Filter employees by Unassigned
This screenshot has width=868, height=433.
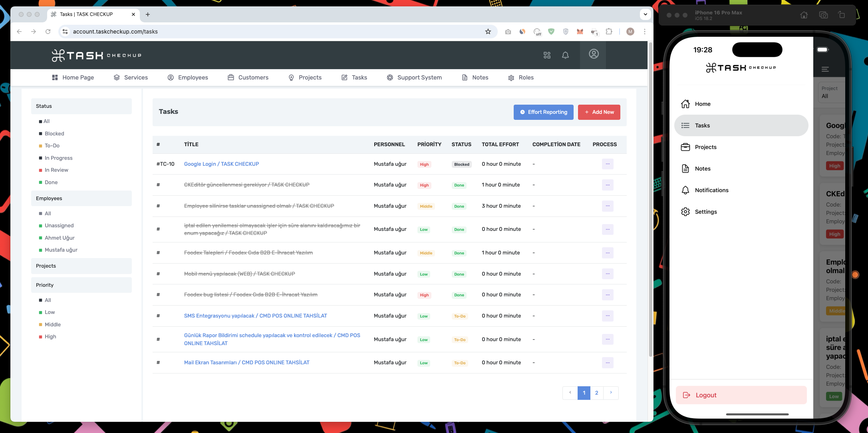coord(59,226)
